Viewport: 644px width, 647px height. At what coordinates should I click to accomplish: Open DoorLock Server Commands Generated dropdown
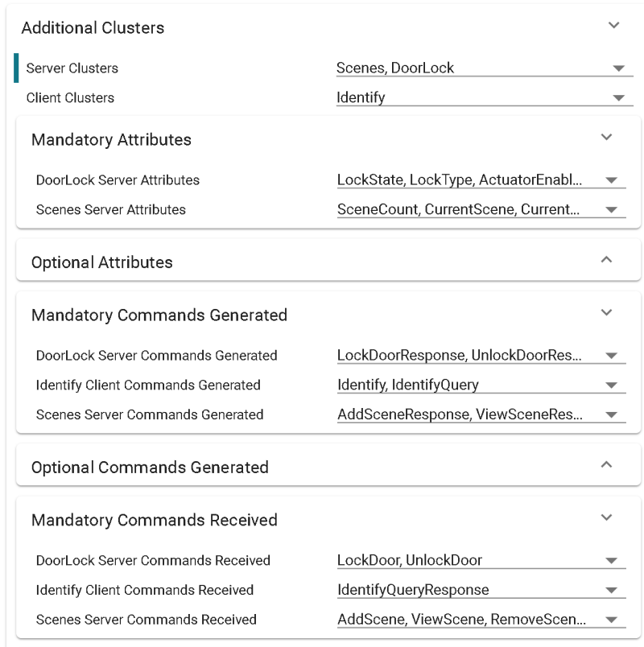pos(611,356)
